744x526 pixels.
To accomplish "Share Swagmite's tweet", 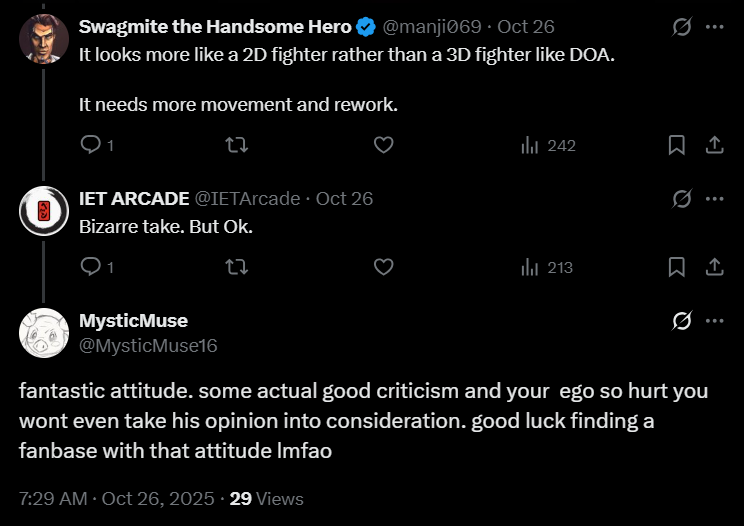I will (x=715, y=146).
